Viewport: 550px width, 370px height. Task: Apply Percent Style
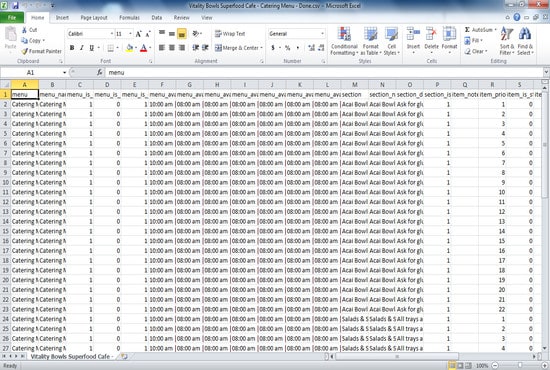[288, 48]
